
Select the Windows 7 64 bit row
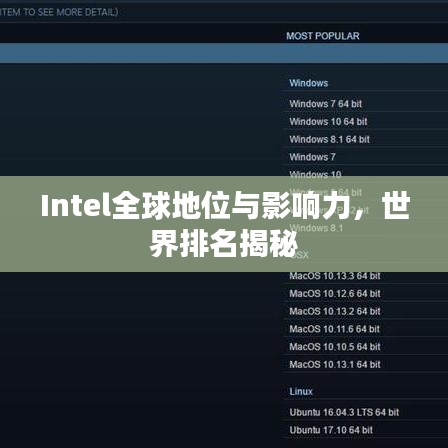[326, 104]
